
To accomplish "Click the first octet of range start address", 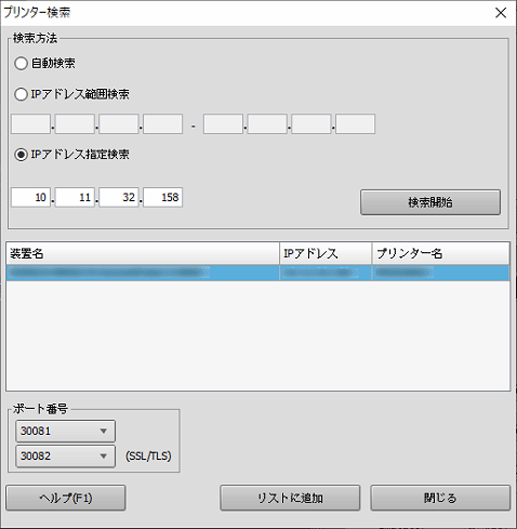I will [31, 124].
